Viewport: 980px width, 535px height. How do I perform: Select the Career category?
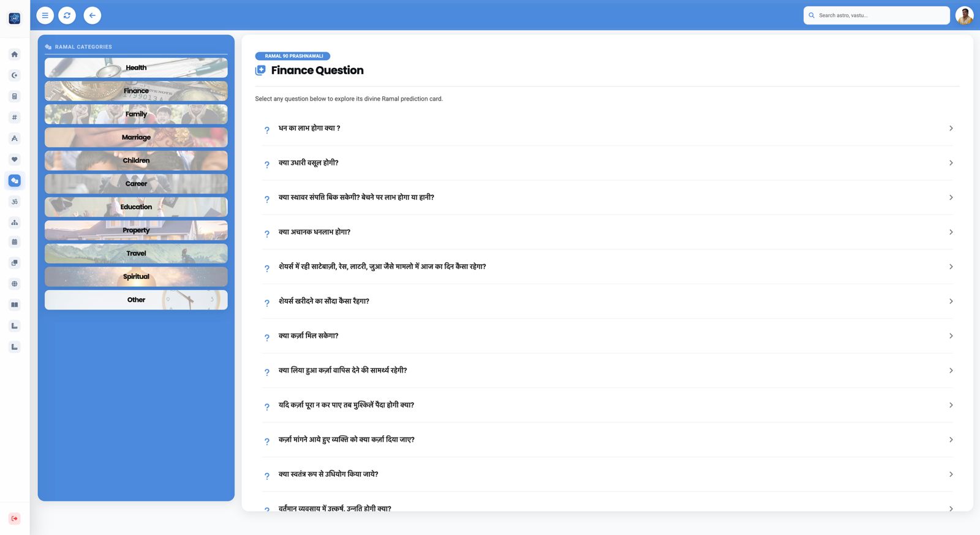[x=136, y=184]
